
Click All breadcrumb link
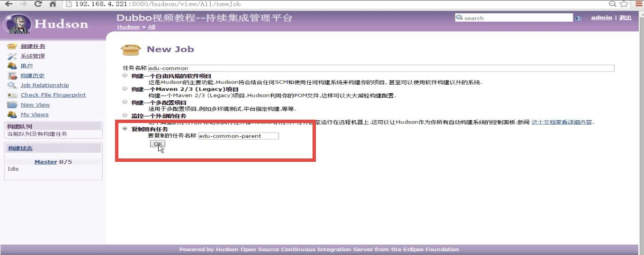[x=152, y=27]
